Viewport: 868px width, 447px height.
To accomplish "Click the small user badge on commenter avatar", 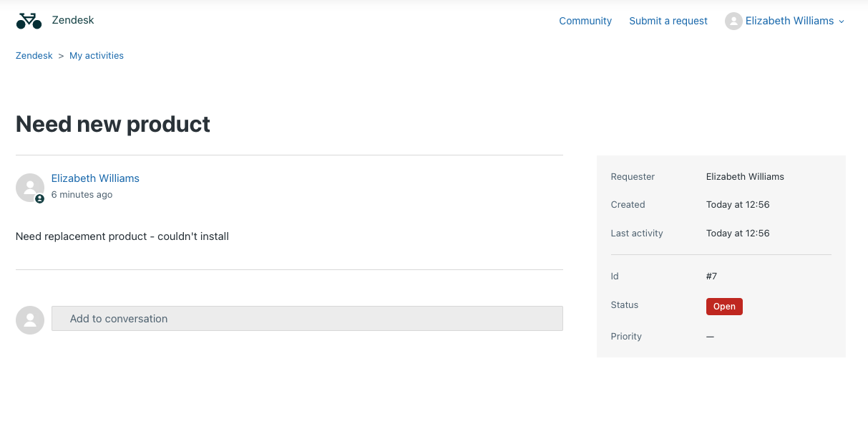I will (x=40, y=198).
